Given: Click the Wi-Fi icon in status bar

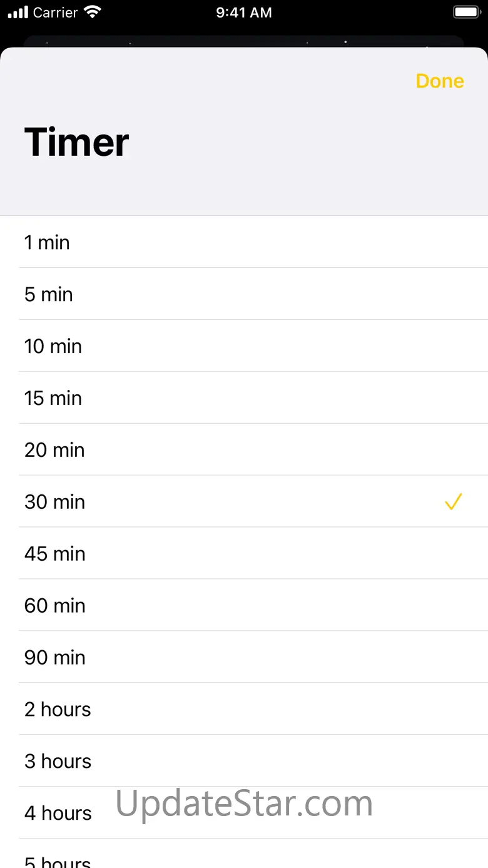Looking at the screenshot, I should pyautogui.click(x=93, y=12).
